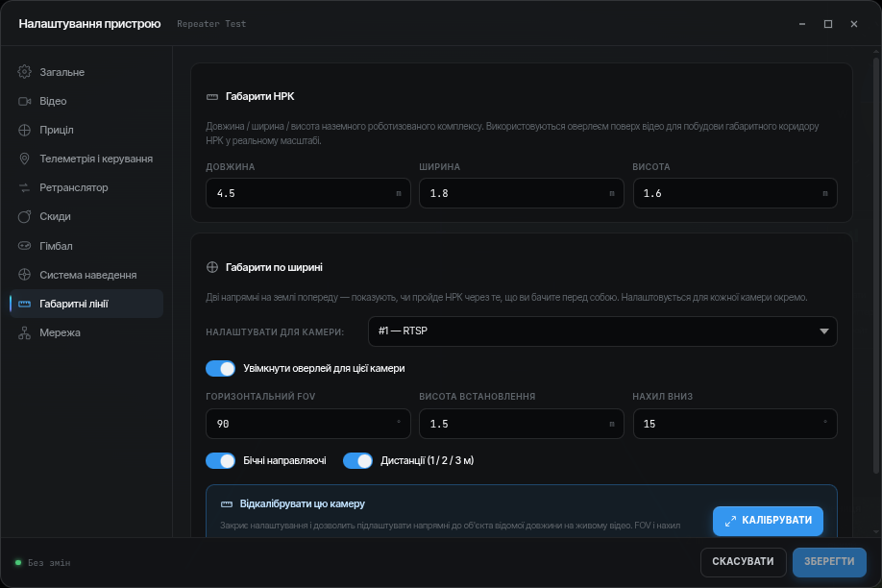This screenshot has width=882, height=588.
Task: Click the location pin icon for Телеметрія
Action: [x=24, y=159]
